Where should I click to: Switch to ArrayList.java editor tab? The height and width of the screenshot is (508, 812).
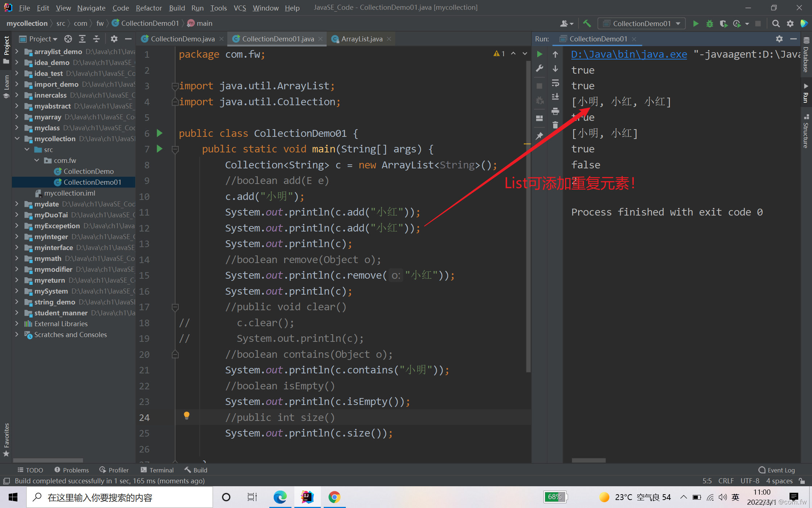[x=361, y=39]
